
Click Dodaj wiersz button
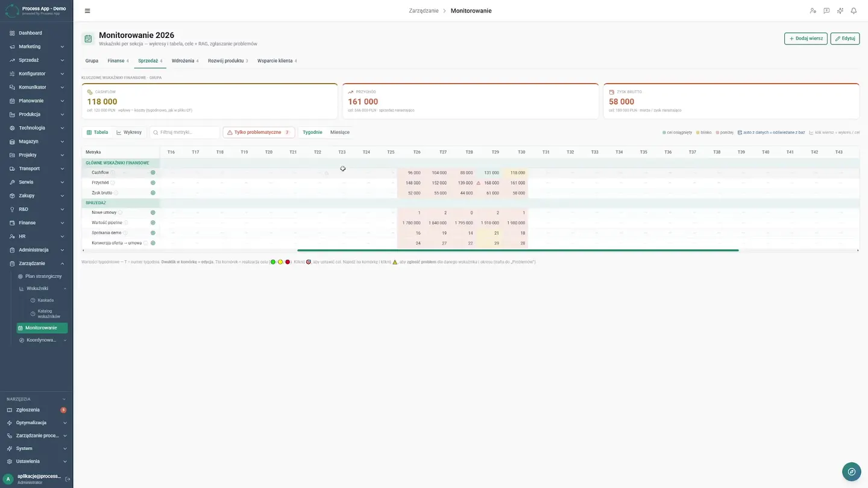[x=806, y=39]
